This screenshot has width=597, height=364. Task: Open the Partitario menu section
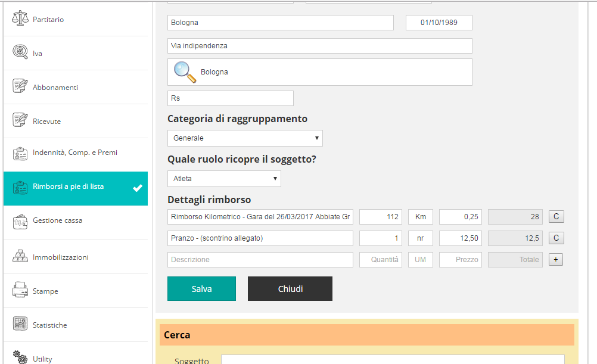76,20
